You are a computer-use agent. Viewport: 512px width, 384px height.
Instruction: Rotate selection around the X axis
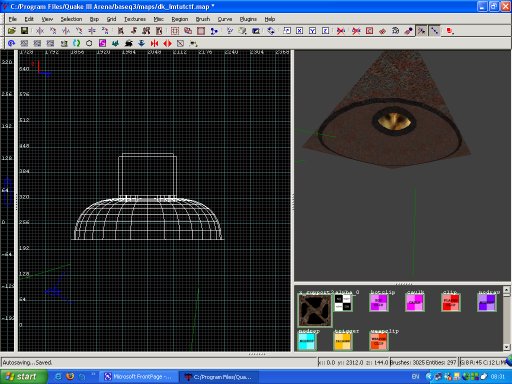[x=53, y=31]
